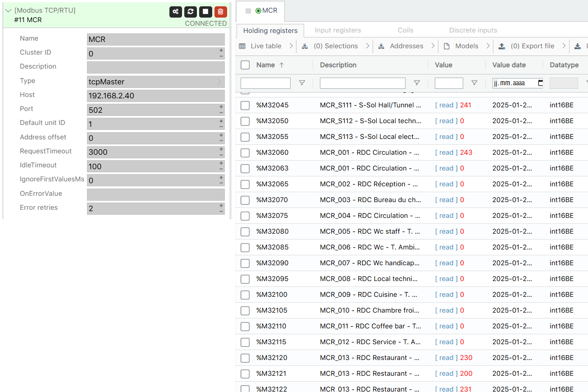This screenshot has width=588, height=392.
Task: Collapse the Modbus TCP/RTU panel
Action: pyautogui.click(x=9, y=10)
